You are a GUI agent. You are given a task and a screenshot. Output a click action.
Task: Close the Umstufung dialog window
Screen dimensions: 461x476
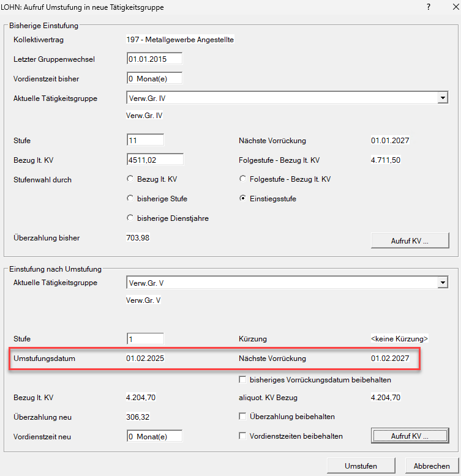click(x=449, y=7)
